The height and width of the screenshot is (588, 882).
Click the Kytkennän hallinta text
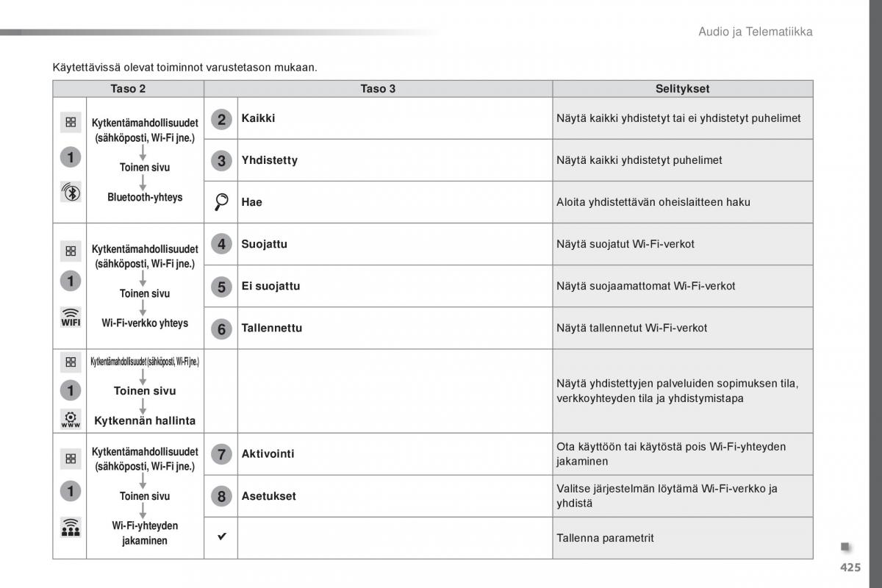[x=145, y=420]
